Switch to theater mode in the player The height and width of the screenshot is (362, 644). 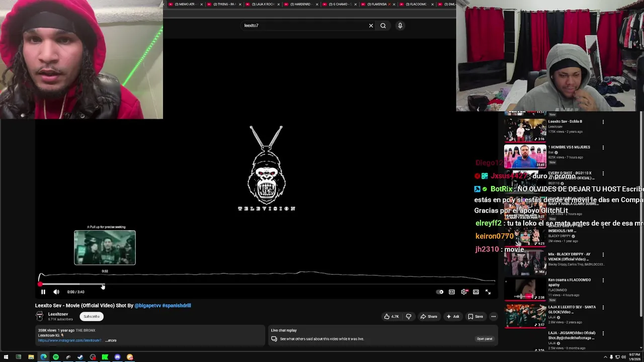(x=476, y=292)
